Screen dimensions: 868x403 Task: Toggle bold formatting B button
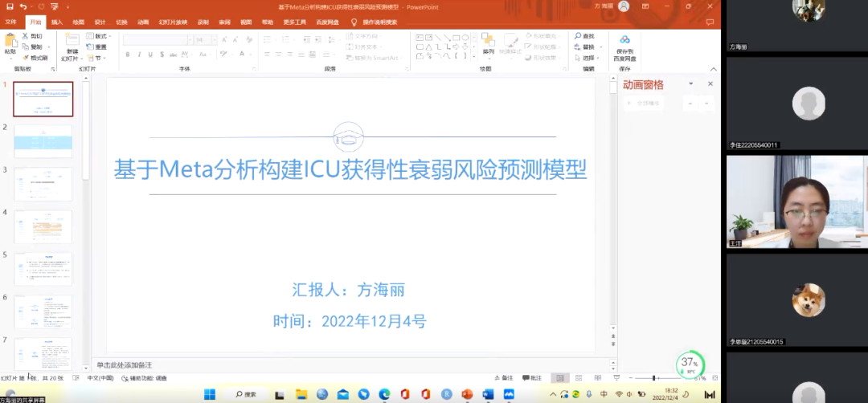pos(128,55)
